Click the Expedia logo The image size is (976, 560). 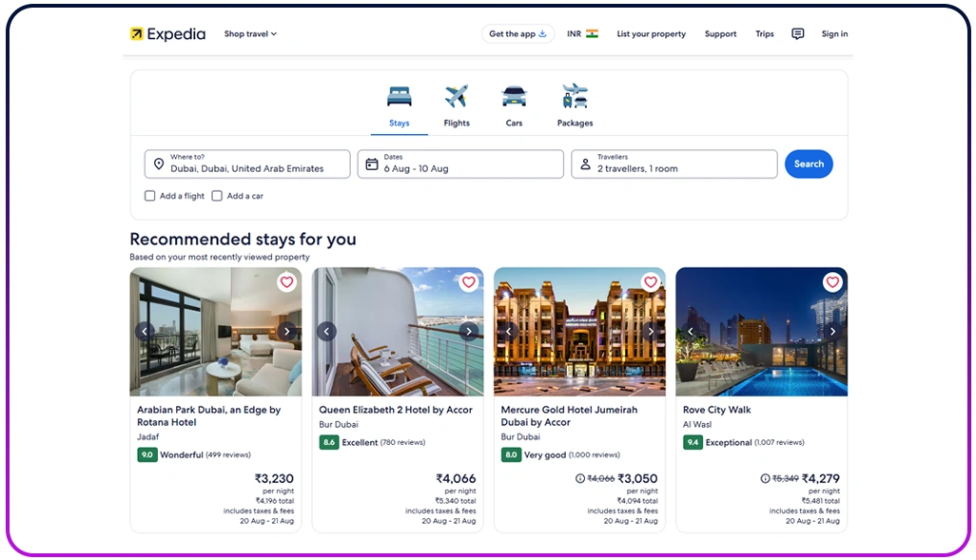[167, 33]
